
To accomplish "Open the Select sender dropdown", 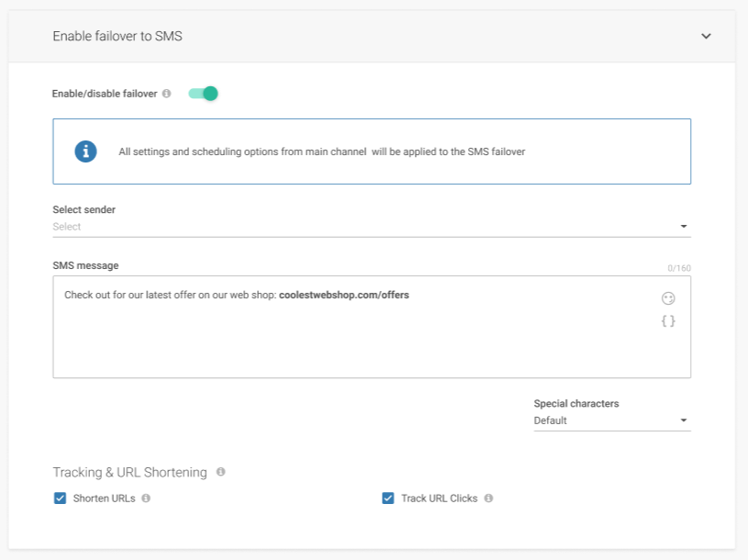I will [x=371, y=227].
